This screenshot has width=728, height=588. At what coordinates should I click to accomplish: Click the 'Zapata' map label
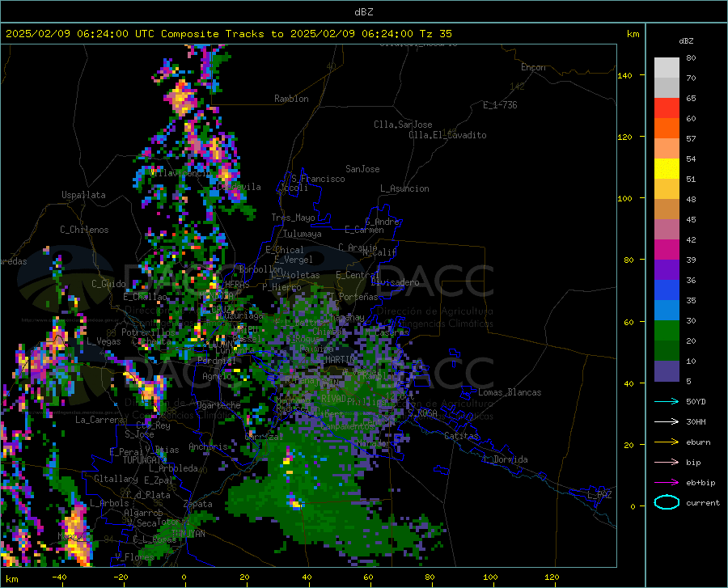pyautogui.click(x=198, y=504)
